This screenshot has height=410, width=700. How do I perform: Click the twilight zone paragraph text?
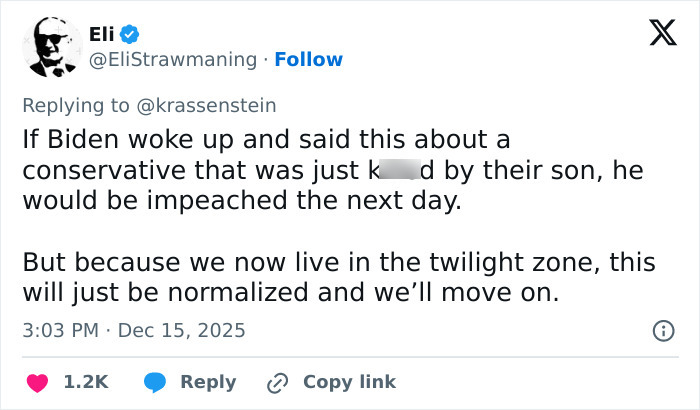[338, 279]
